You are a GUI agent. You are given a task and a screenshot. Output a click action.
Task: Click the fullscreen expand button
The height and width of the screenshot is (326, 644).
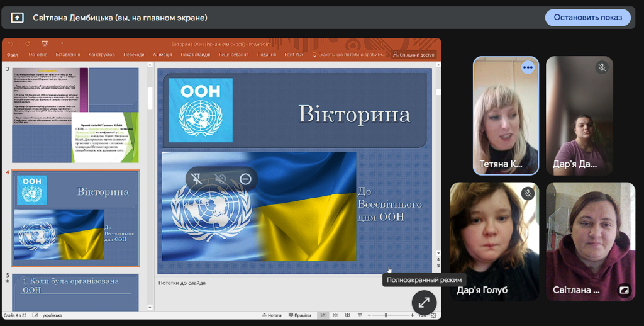pyautogui.click(x=424, y=302)
